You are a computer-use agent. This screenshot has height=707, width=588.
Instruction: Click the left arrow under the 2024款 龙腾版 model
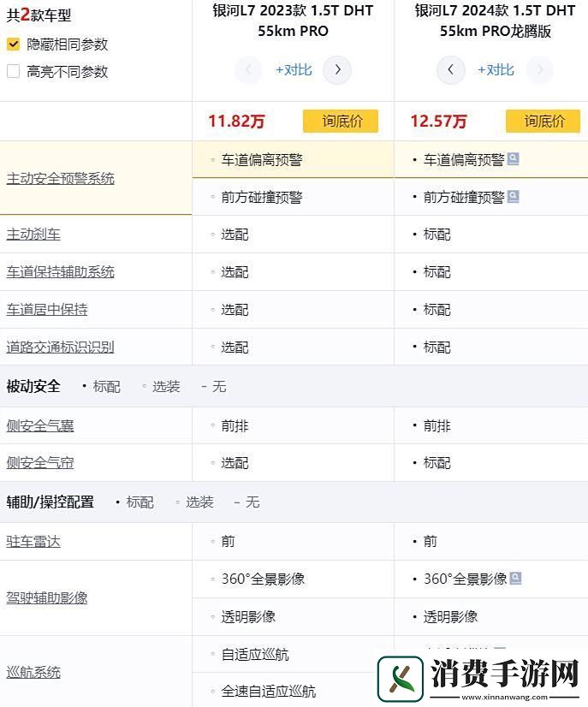[x=450, y=70]
